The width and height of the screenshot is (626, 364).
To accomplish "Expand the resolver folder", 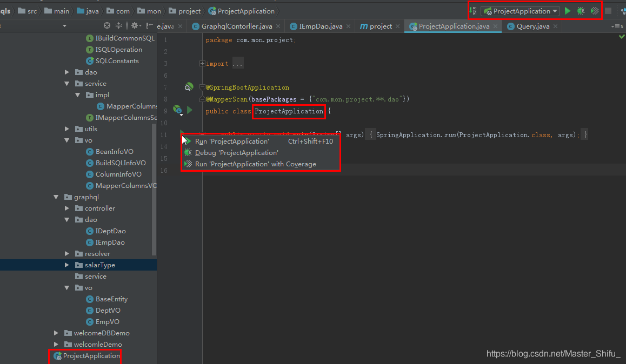I will [x=66, y=254].
